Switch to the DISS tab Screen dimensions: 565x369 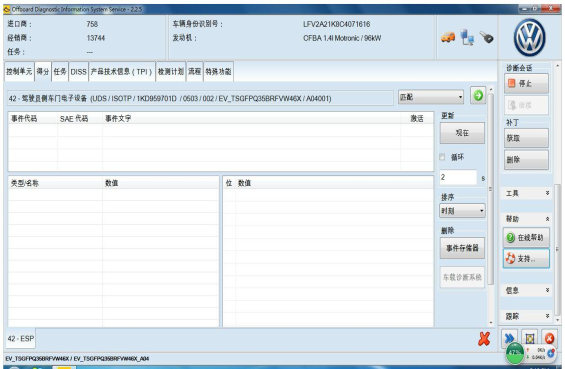(79, 71)
